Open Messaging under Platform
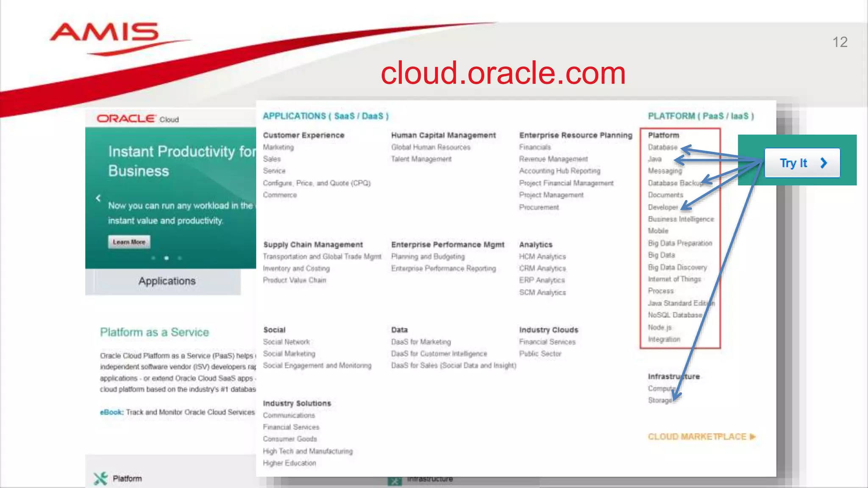 tap(665, 171)
